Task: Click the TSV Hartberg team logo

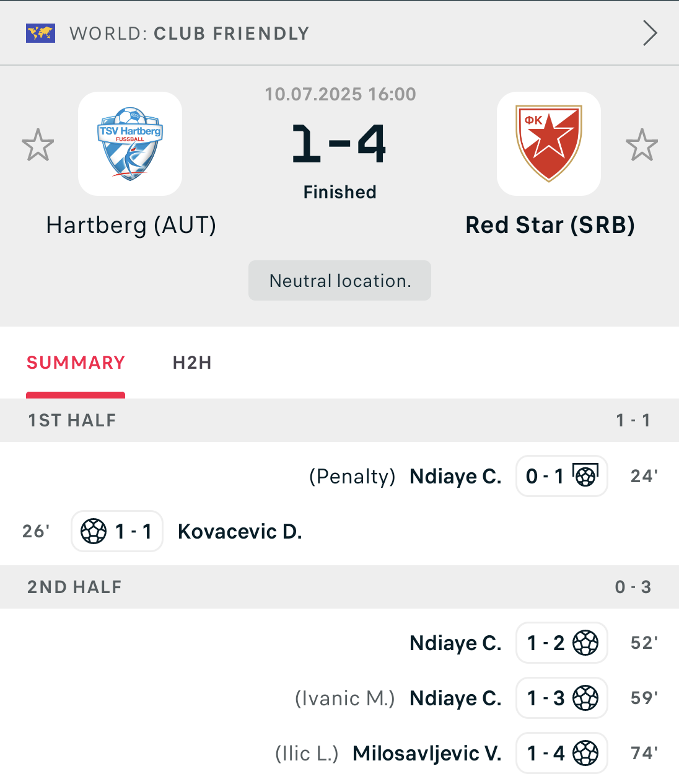Action: (x=130, y=144)
